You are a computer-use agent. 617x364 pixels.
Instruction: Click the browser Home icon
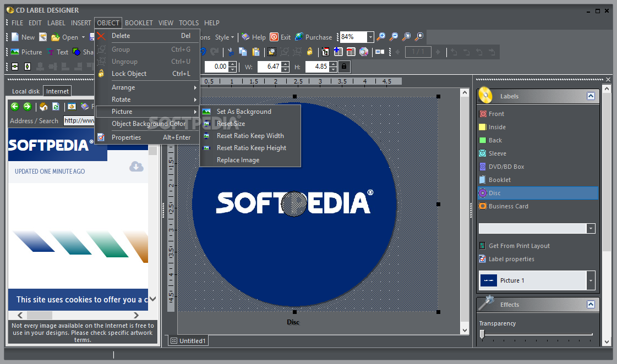pyautogui.click(x=43, y=107)
